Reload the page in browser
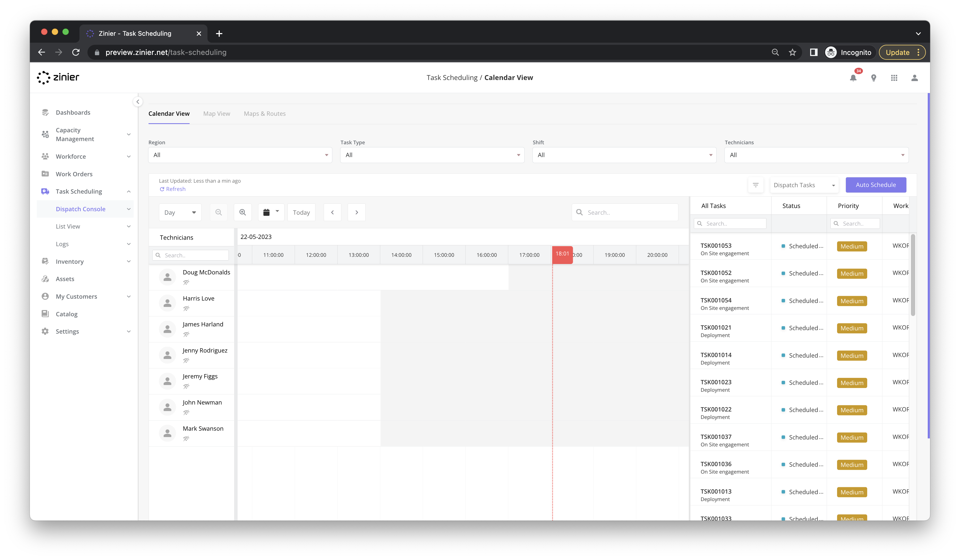Screen dimensions: 960x560 (x=76, y=52)
